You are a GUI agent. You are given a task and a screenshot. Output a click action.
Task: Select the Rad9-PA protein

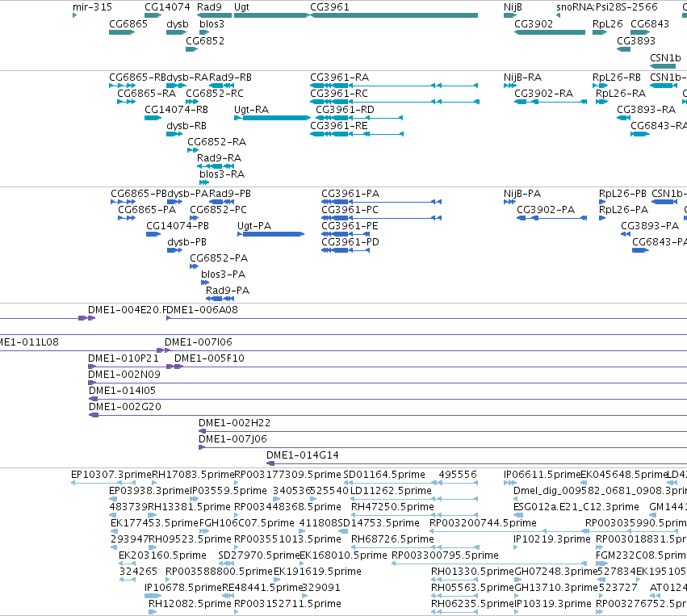220,299
